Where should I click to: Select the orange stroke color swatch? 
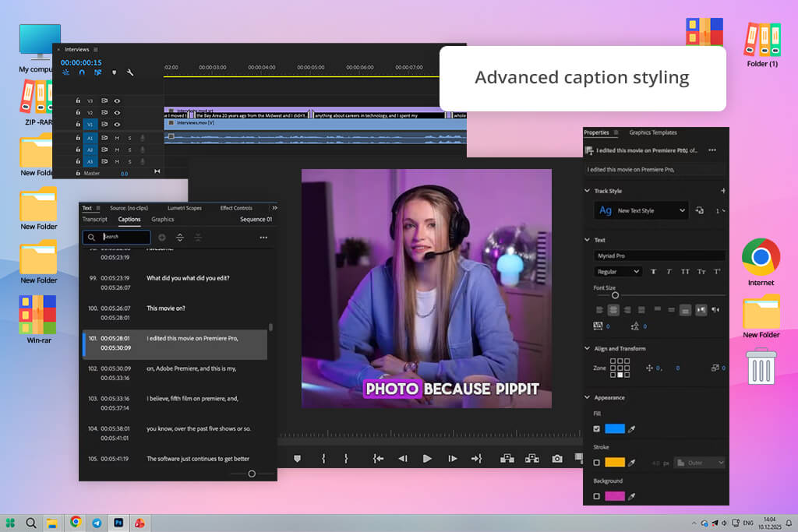pos(615,463)
